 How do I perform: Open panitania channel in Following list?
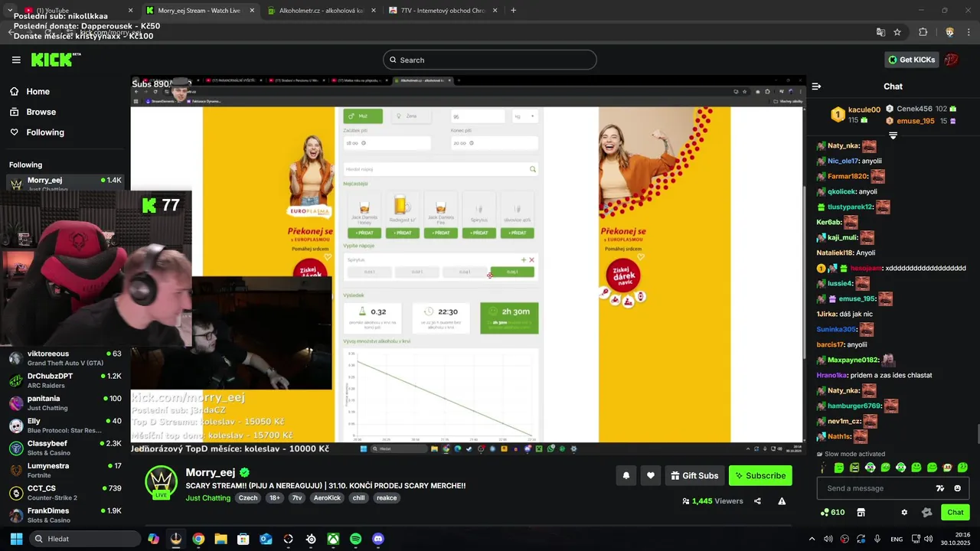[65, 403]
